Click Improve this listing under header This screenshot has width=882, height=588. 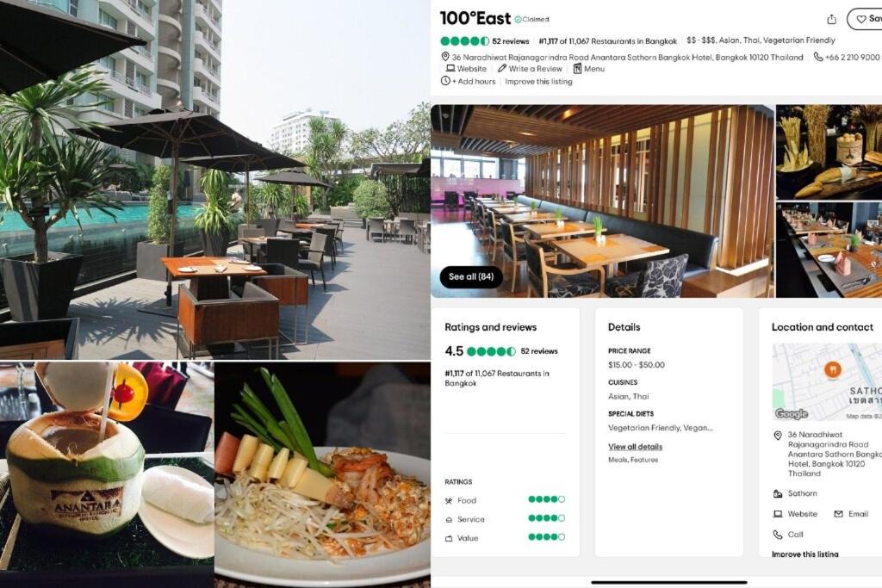tap(538, 82)
